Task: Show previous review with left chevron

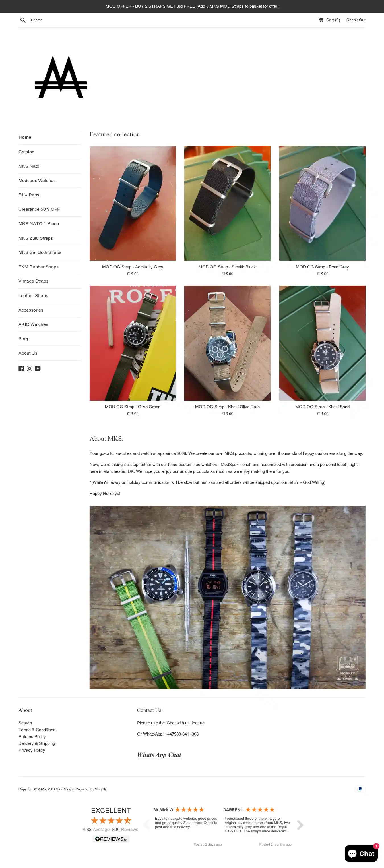Action: point(147,825)
